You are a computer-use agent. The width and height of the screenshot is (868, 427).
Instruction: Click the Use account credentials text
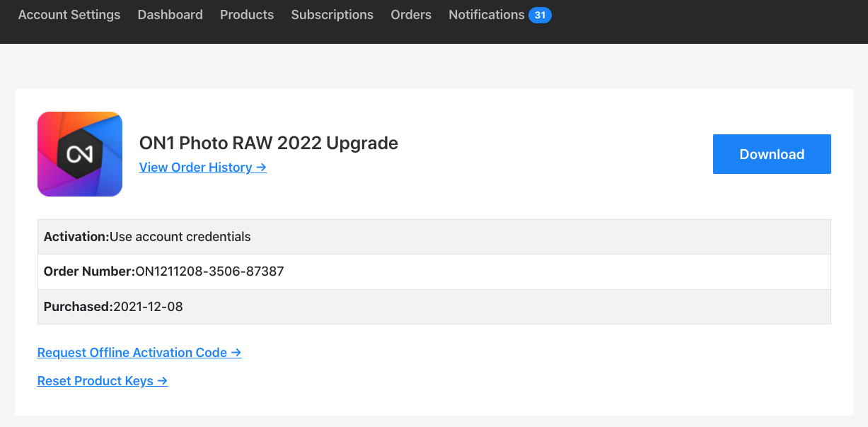click(x=180, y=237)
